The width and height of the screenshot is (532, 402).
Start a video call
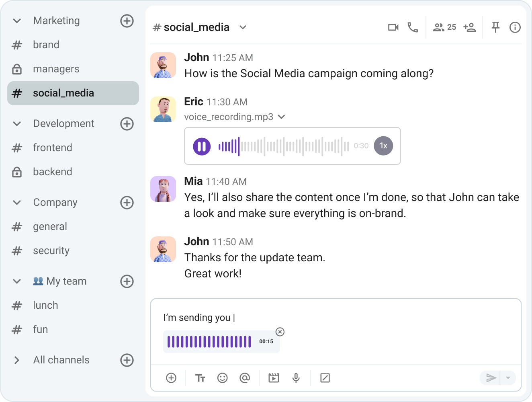[393, 27]
